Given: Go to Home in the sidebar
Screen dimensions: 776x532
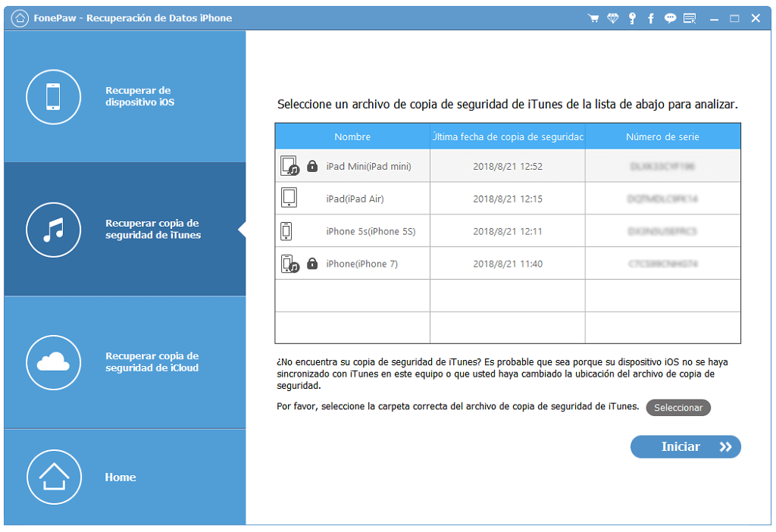Looking at the screenshot, I should 125,477.
